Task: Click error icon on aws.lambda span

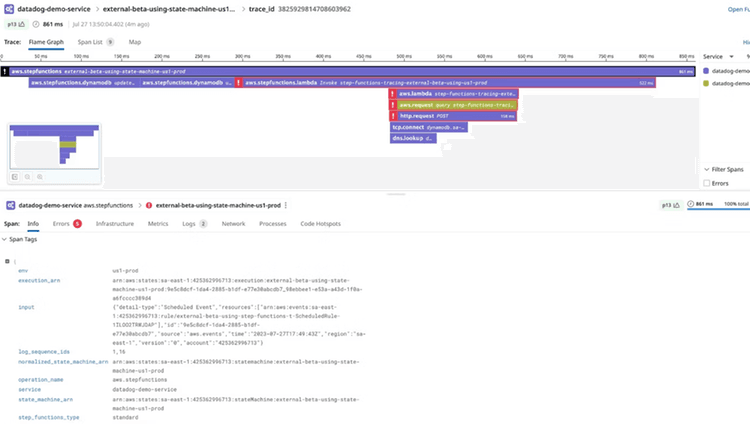Action: 393,94
